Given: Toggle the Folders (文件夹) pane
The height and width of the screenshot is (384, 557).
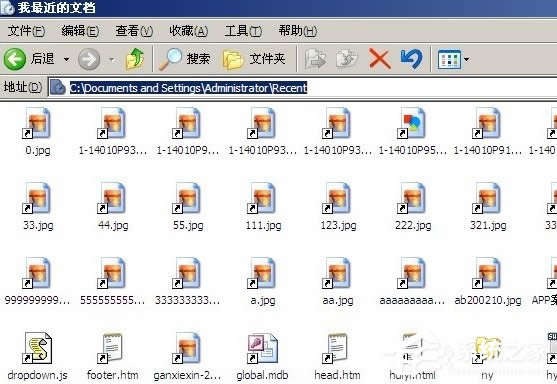Looking at the screenshot, I should tap(254, 59).
